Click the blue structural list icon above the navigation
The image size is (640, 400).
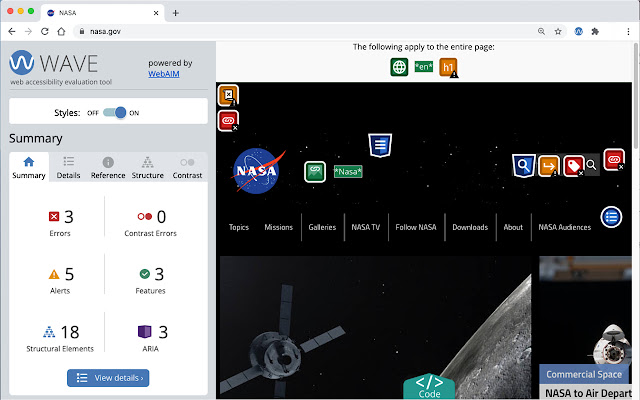click(x=380, y=145)
